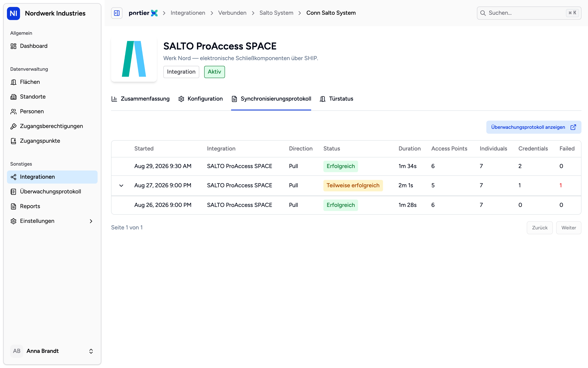
Task: Click the Dashboard grid icon
Action: pyautogui.click(x=13, y=46)
